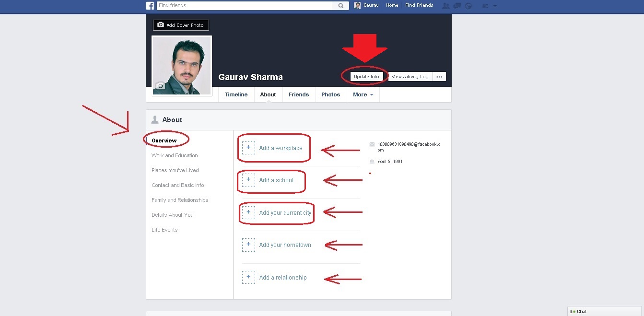The width and height of the screenshot is (644, 316).
Task: Select the About tab
Action: [x=268, y=94]
